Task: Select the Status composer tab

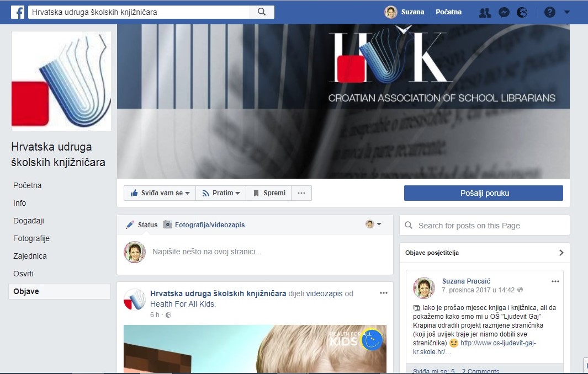Action: tap(142, 225)
